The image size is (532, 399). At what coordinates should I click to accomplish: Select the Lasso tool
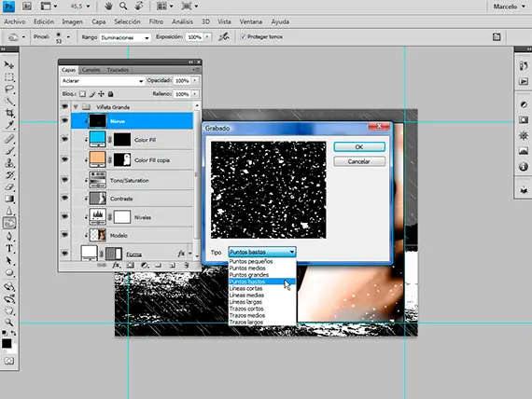tap(9, 89)
